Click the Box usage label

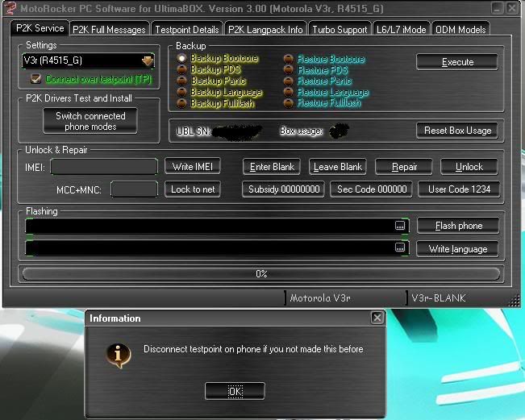pyautogui.click(x=301, y=131)
